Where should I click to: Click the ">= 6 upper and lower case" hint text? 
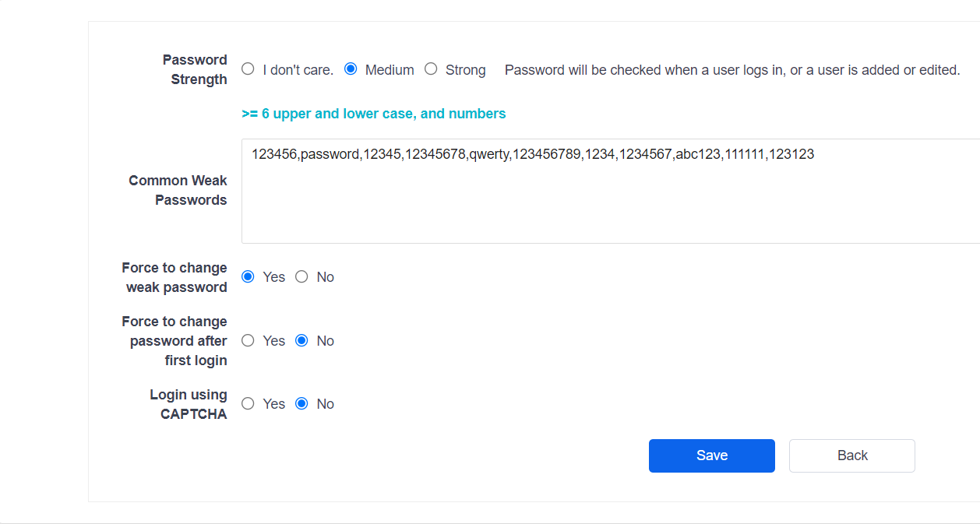pos(374,114)
